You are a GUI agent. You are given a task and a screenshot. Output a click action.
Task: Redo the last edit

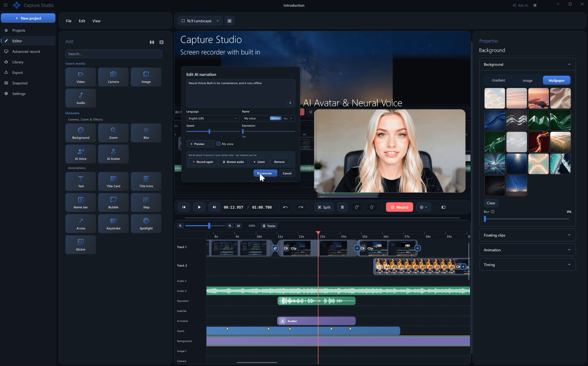pyautogui.click(x=301, y=207)
